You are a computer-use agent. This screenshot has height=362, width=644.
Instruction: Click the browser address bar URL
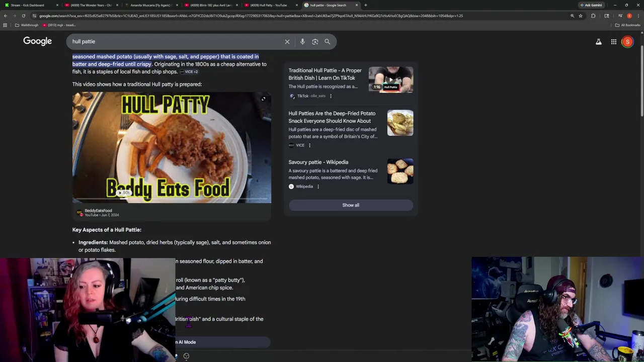pyautogui.click(x=302, y=16)
